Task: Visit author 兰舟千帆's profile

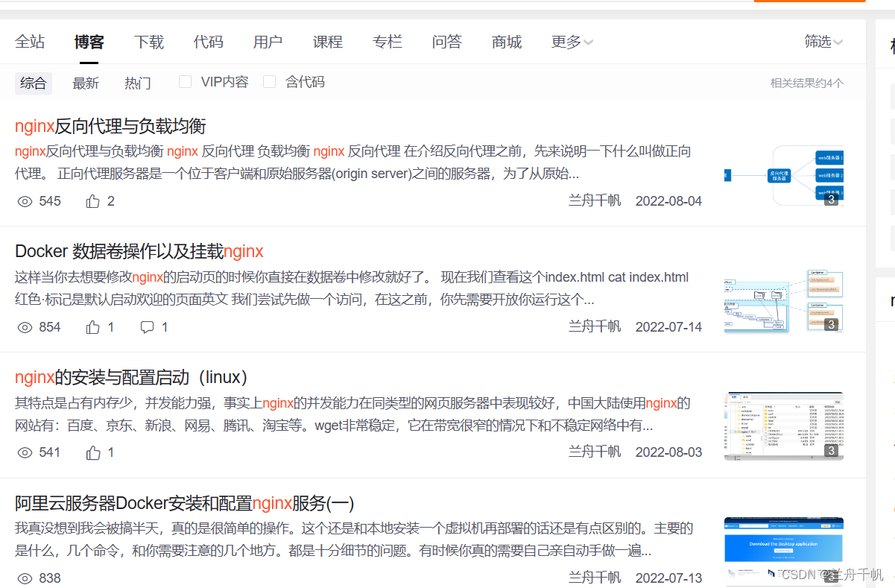Action: point(594,200)
